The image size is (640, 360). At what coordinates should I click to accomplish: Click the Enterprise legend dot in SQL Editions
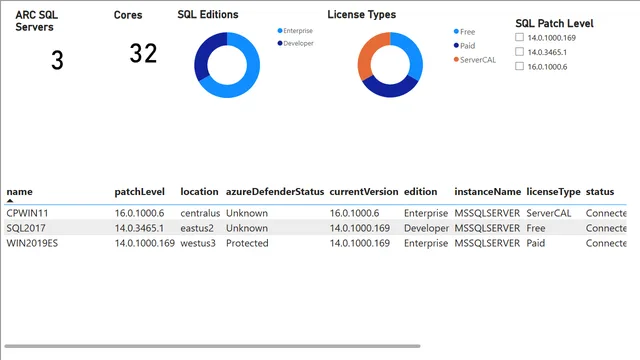[280, 31]
